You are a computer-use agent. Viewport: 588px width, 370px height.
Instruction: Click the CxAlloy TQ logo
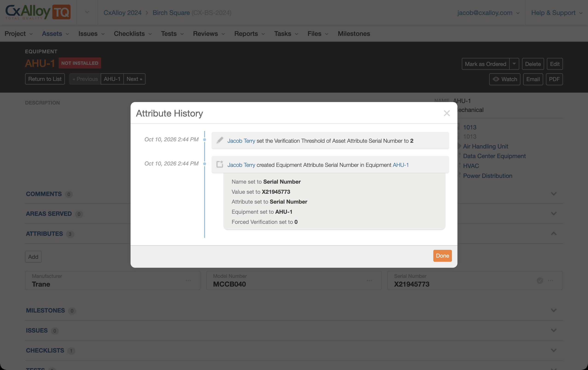38,12
